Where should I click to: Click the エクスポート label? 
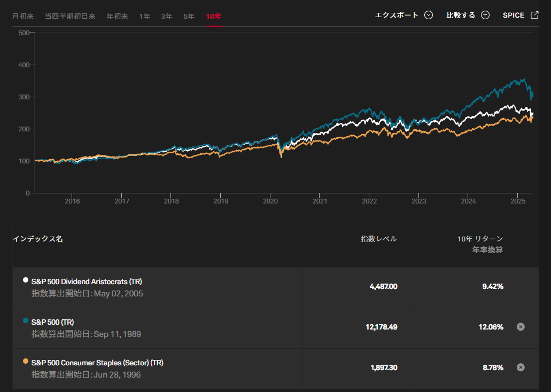(397, 15)
